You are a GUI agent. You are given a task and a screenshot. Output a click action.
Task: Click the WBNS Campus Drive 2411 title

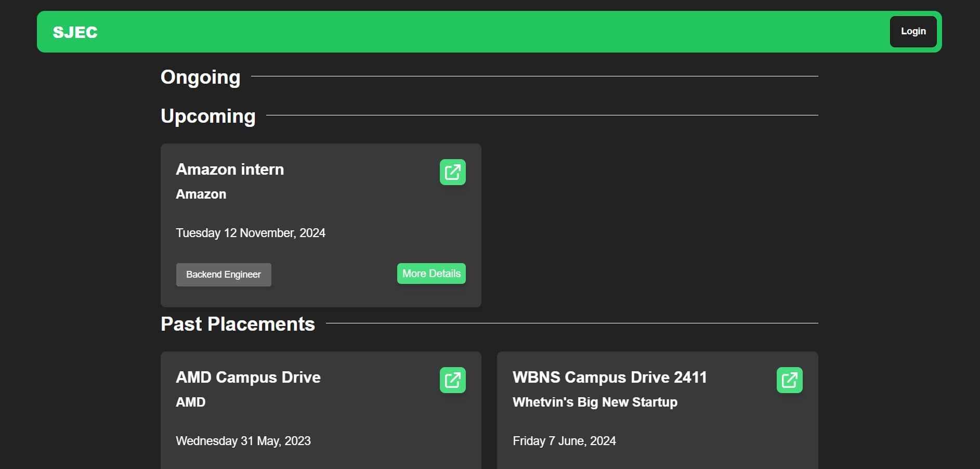pos(610,377)
